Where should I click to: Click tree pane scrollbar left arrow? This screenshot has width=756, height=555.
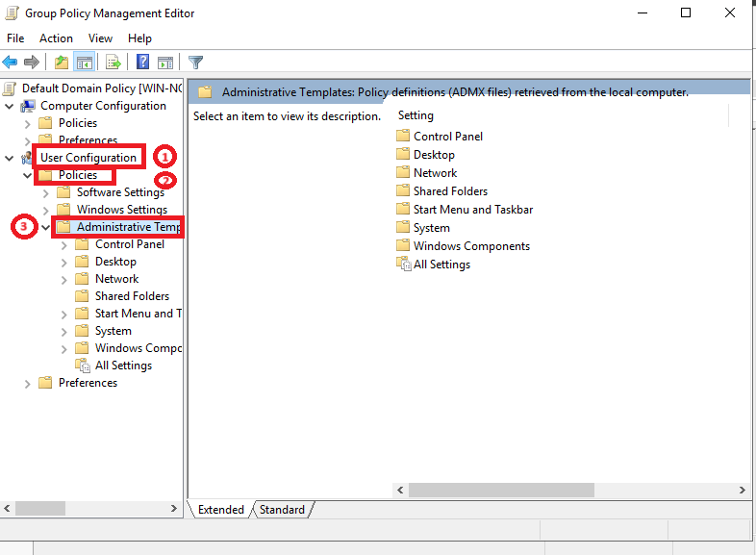[x=7, y=508]
